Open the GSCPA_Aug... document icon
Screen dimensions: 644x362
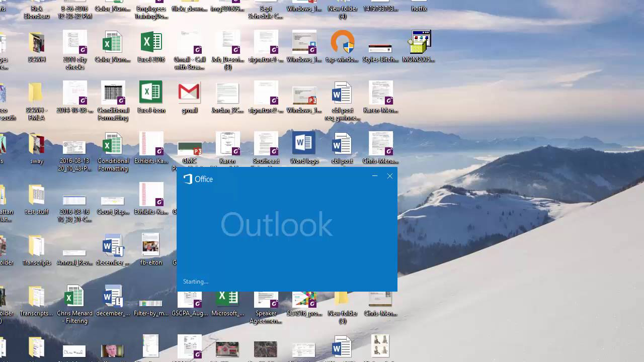[x=189, y=299]
